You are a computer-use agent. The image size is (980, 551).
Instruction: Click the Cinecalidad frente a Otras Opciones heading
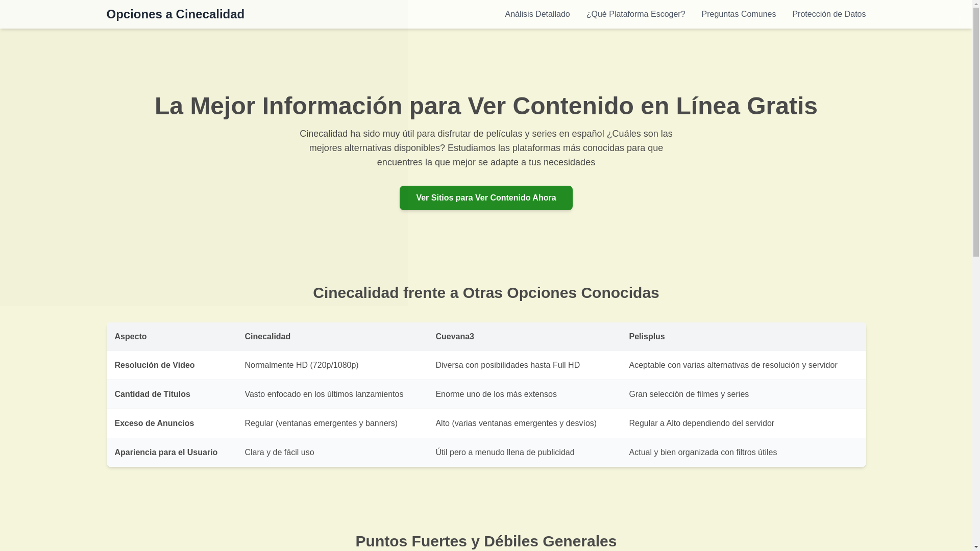pos(486,293)
